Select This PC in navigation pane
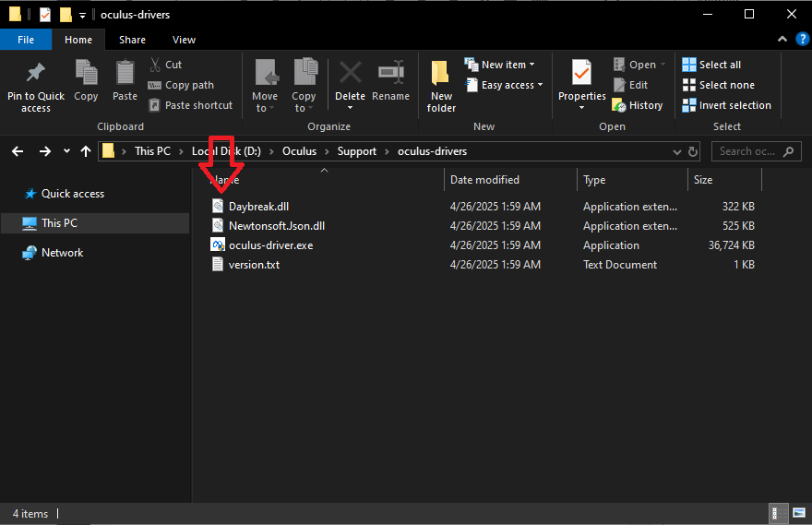This screenshot has width=812, height=525. click(95, 223)
